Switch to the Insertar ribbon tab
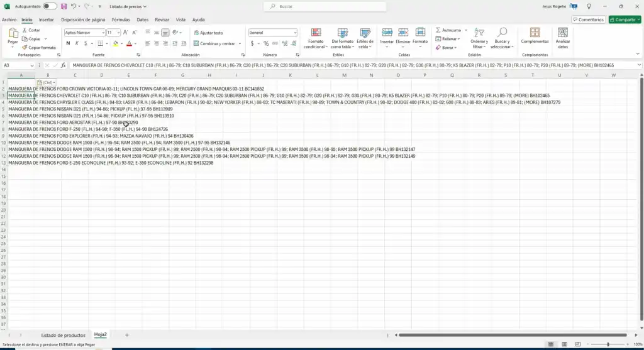The width and height of the screenshot is (644, 350). pos(47,19)
